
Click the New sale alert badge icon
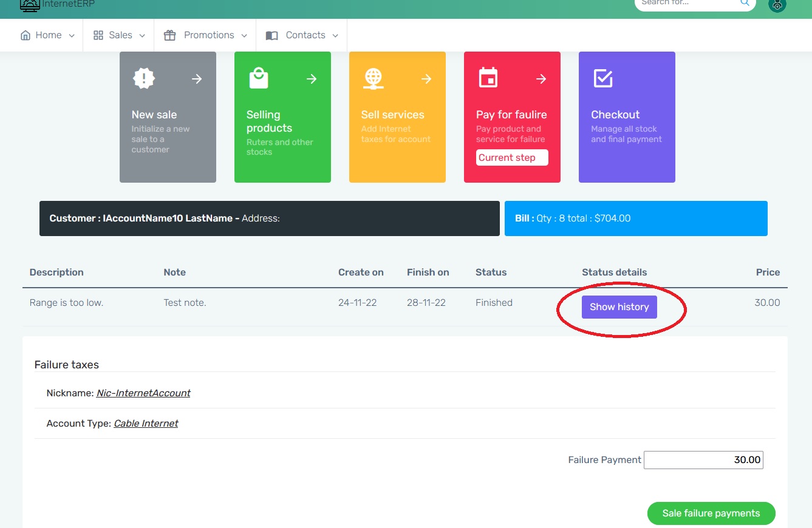(x=144, y=78)
